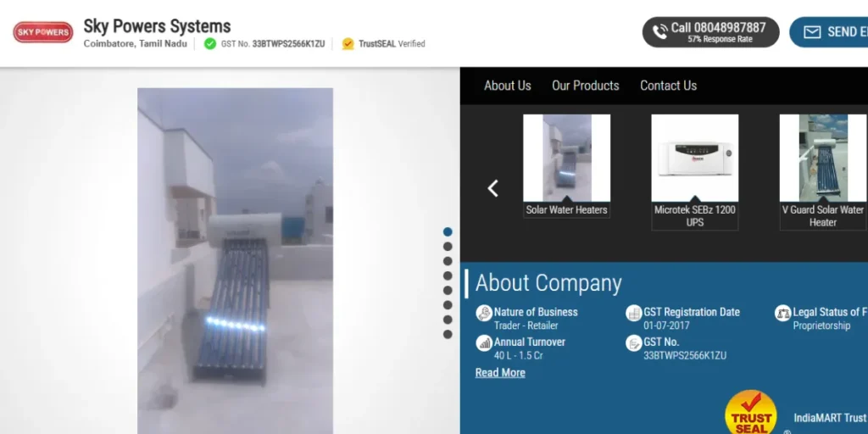Viewport: 868px width, 434px height.
Task: Open Microtek SEBz 1200 UPS thumbnail
Action: (x=695, y=159)
